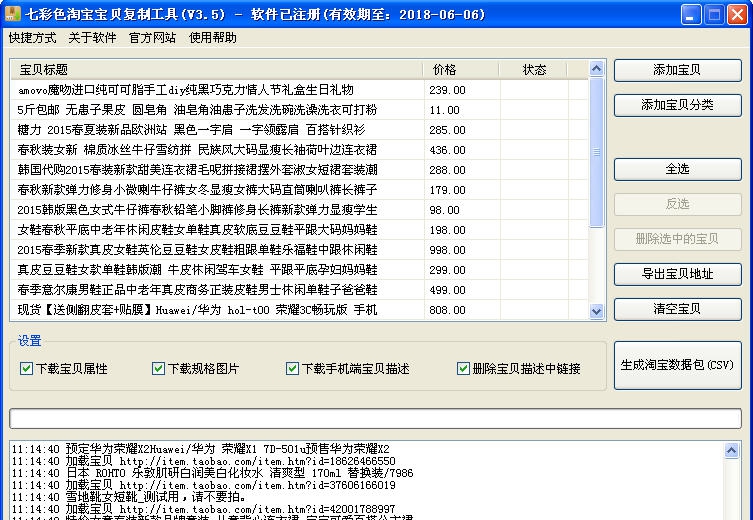The width and height of the screenshot is (753, 520).
Task: Click the app icon in title bar
Action: (x=12, y=14)
